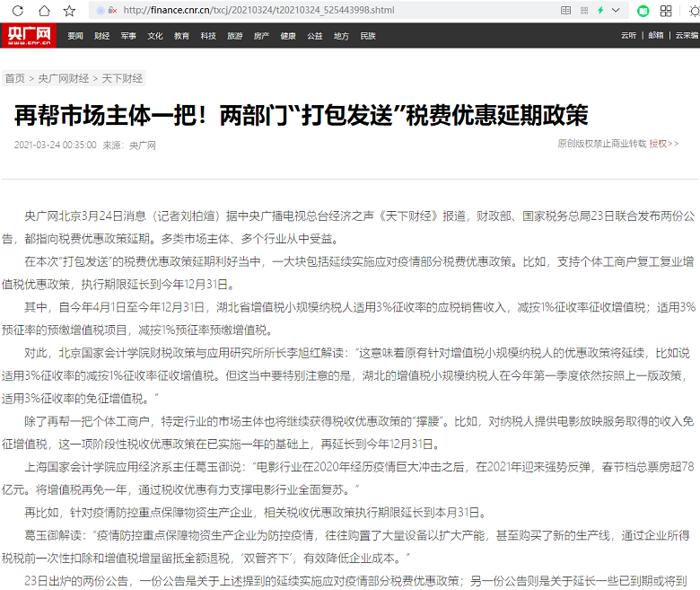Bookmark this page with star icon

(x=69, y=11)
